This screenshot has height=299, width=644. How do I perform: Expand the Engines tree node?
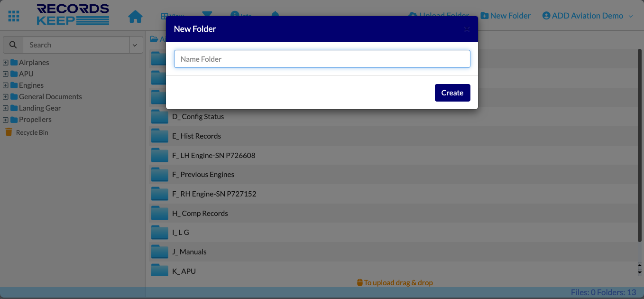click(x=6, y=85)
